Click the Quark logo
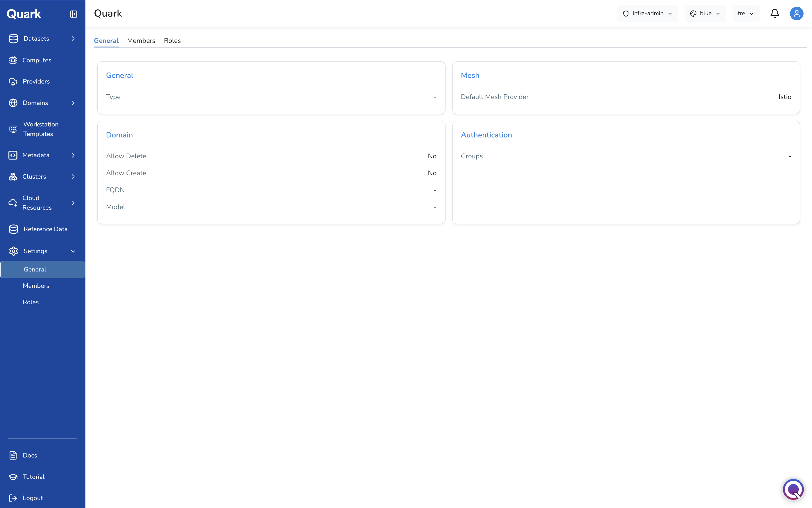 point(24,14)
